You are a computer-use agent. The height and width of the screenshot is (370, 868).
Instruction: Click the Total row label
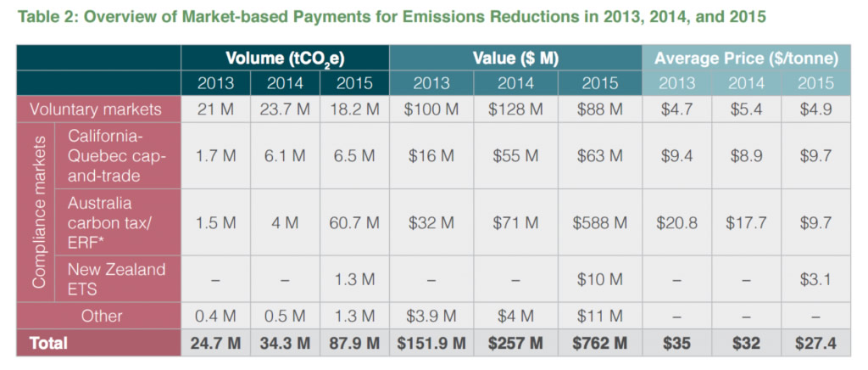point(48,344)
